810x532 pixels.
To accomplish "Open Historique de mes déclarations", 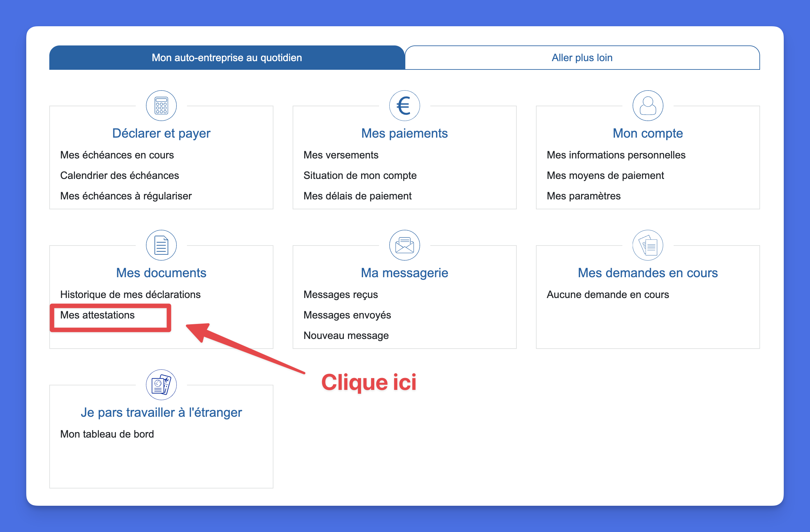I will (x=130, y=294).
